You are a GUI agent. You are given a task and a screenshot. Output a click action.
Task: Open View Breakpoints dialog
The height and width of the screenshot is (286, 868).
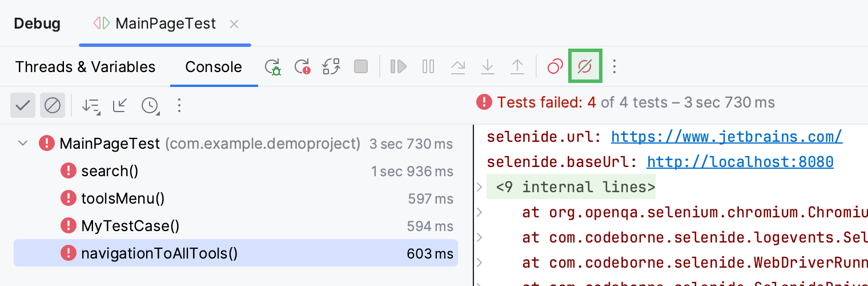point(555,67)
